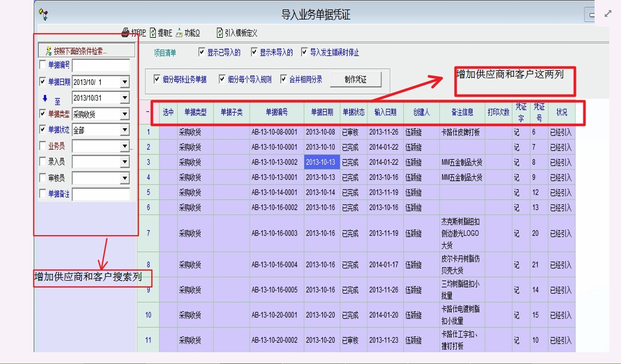The image size is (621, 364).
Task: Toggle the 合并相同分录 checkbox
Action: 284,79
